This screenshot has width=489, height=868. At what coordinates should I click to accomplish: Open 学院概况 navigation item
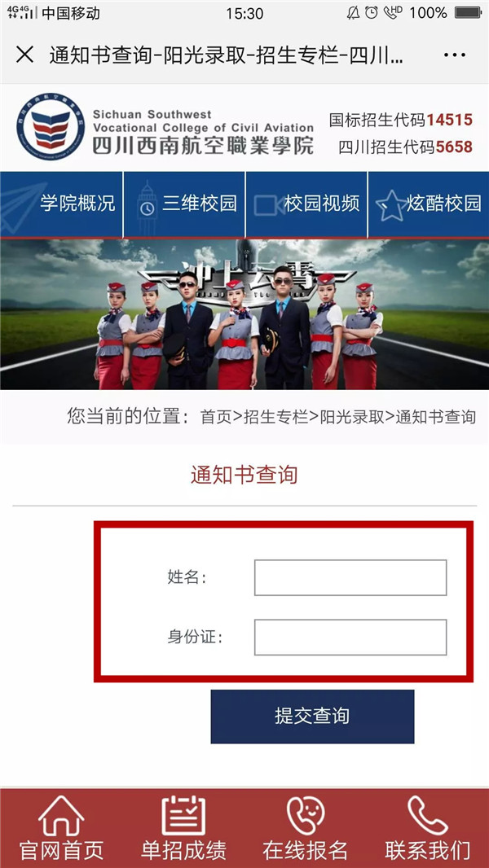(77, 204)
